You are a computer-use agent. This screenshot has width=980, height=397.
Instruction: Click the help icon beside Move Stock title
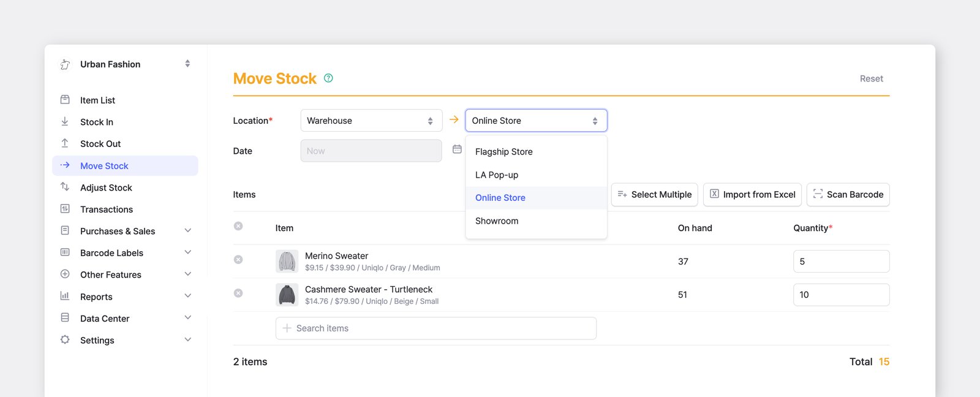(x=328, y=78)
